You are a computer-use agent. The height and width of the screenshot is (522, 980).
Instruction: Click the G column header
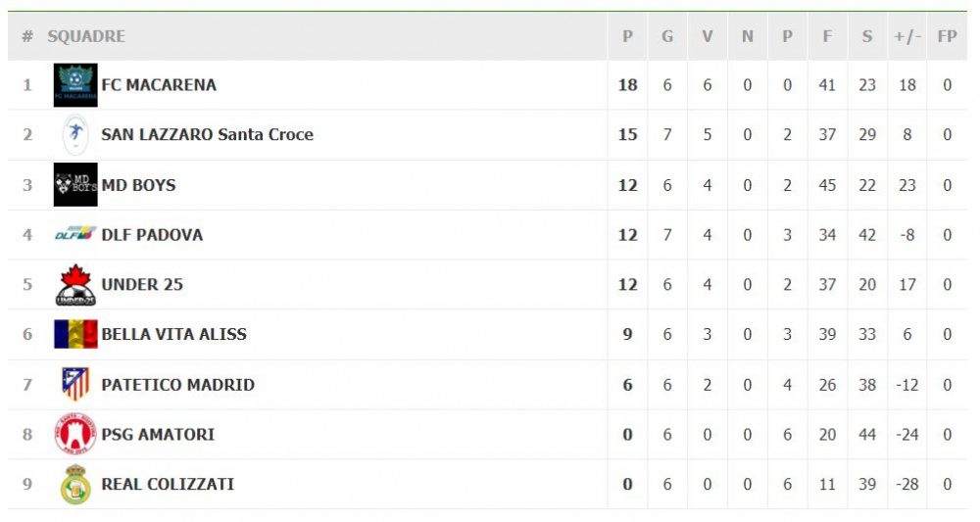[x=667, y=36]
